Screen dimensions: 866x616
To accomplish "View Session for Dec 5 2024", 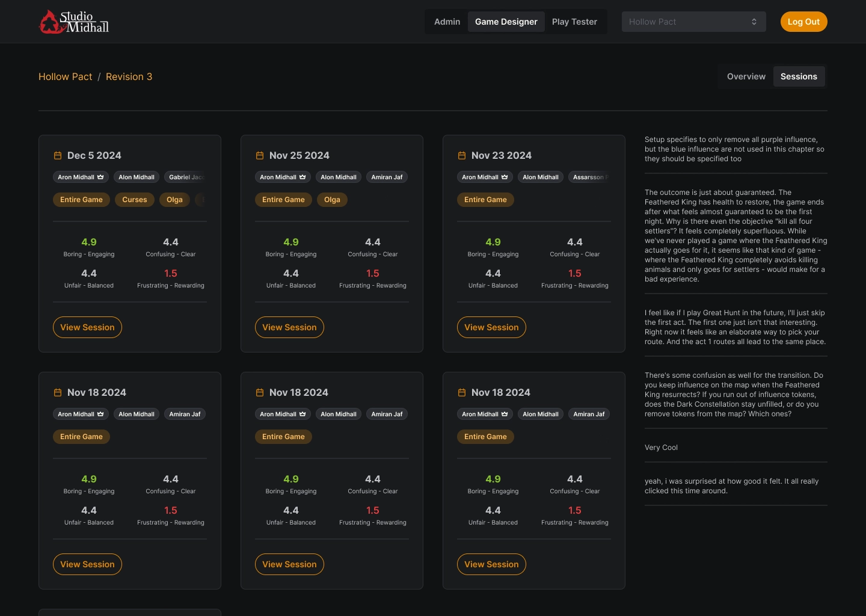I will (x=87, y=327).
